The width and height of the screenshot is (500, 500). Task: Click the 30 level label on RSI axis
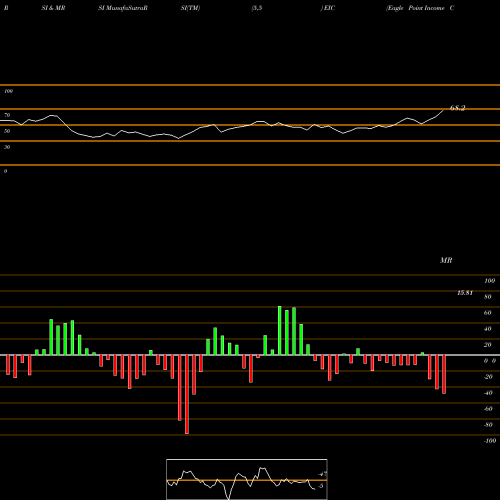7,147
